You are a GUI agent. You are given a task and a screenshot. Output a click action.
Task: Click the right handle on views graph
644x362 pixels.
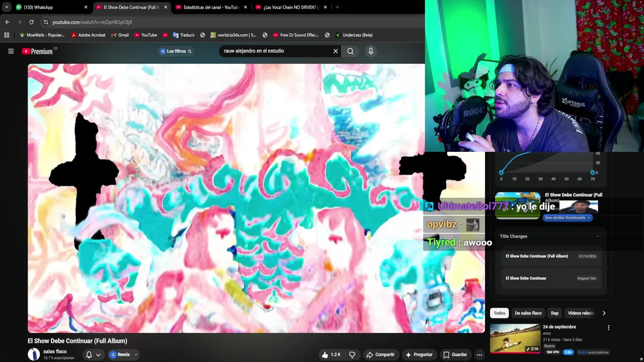tap(593, 172)
